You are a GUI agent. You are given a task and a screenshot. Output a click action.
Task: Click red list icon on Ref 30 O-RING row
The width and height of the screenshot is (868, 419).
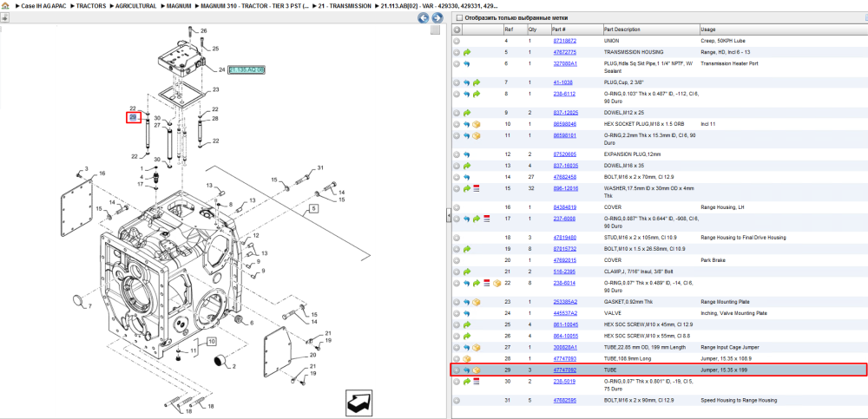click(x=477, y=382)
